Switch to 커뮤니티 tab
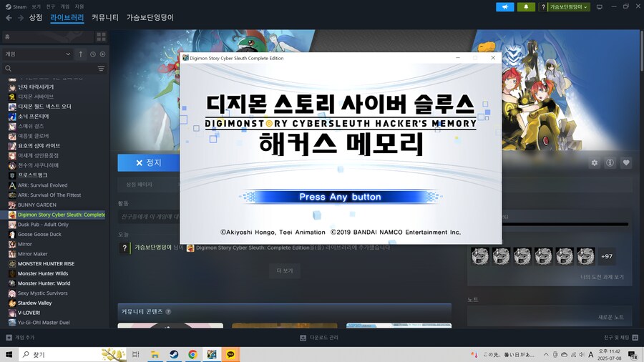 tap(105, 18)
